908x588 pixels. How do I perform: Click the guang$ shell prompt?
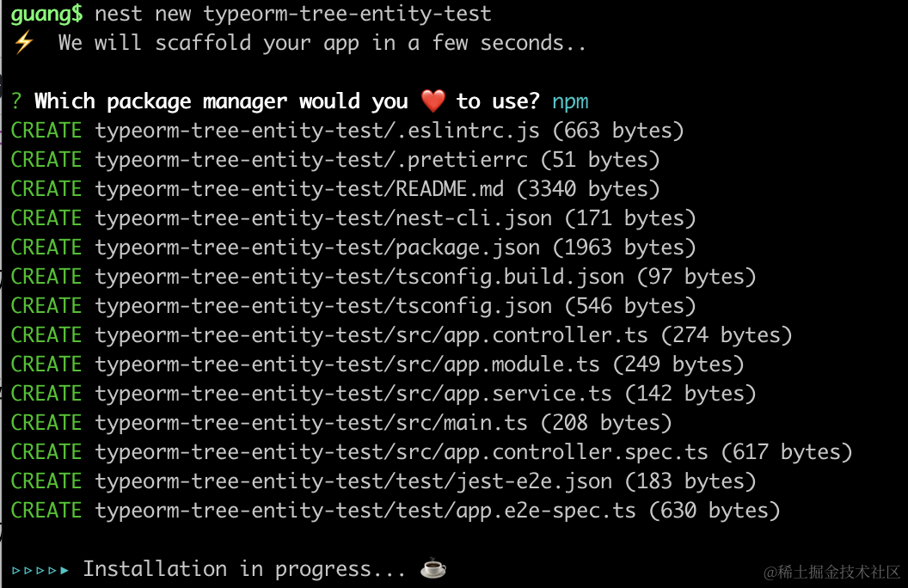coord(46,14)
